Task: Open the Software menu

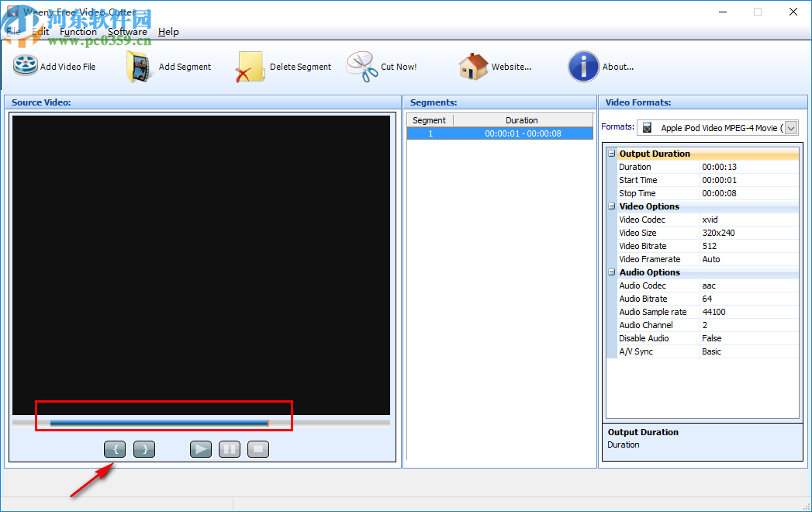Action: click(x=127, y=32)
